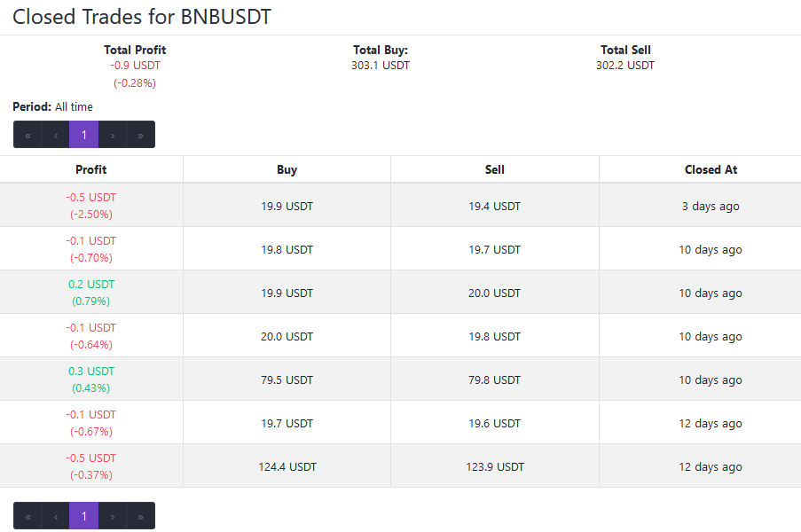The width and height of the screenshot is (801, 532).
Task: Click the next-page › icon on bottom pagination
Action: pos(112,515)
